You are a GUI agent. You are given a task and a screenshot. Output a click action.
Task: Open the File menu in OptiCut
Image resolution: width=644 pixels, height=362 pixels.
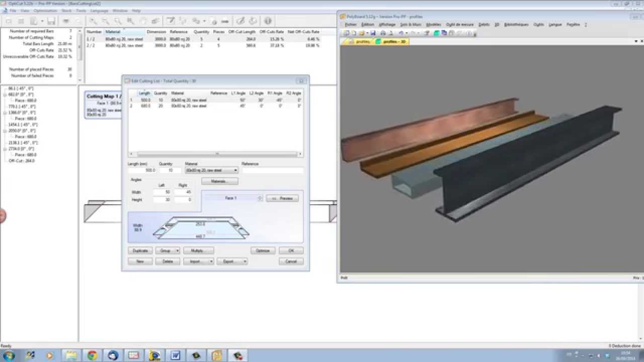click(13, 11)
